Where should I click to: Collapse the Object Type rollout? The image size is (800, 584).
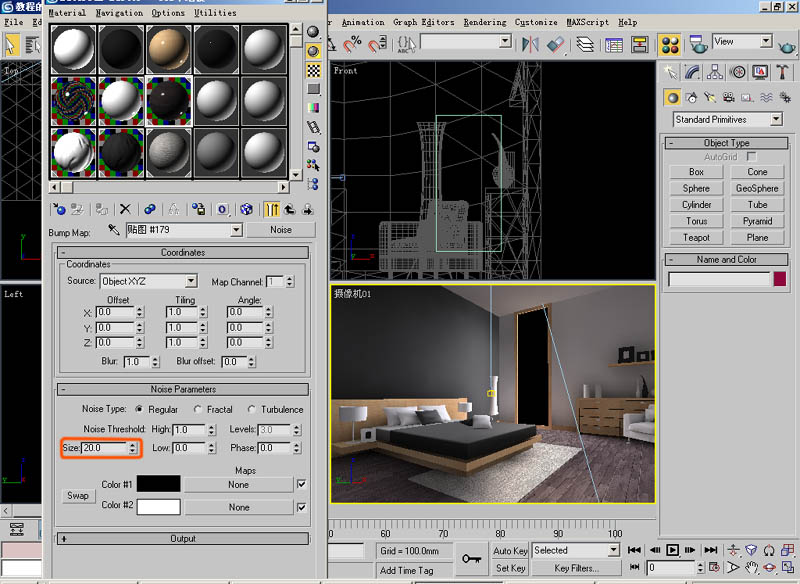coord(727,143)
